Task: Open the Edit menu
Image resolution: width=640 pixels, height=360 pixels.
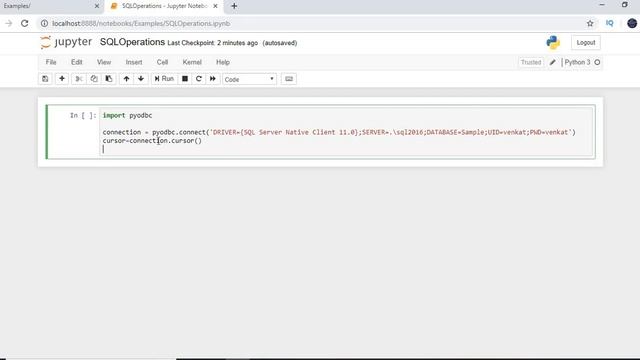Action: pos(77,62)
